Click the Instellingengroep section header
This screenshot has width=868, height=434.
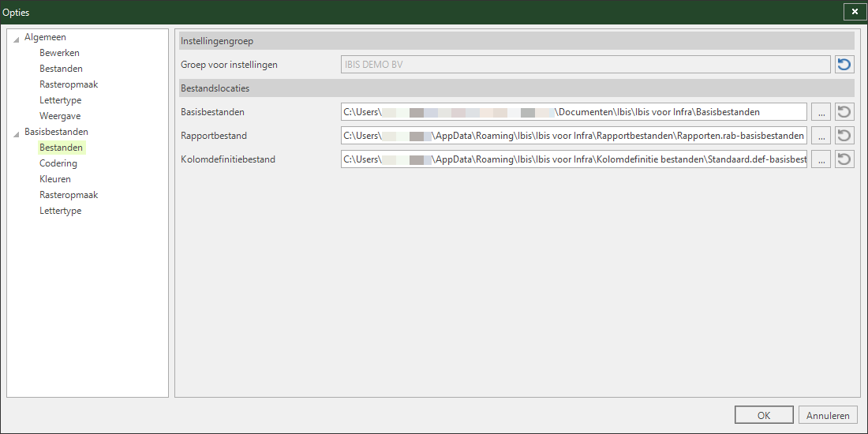click(517, 41)
